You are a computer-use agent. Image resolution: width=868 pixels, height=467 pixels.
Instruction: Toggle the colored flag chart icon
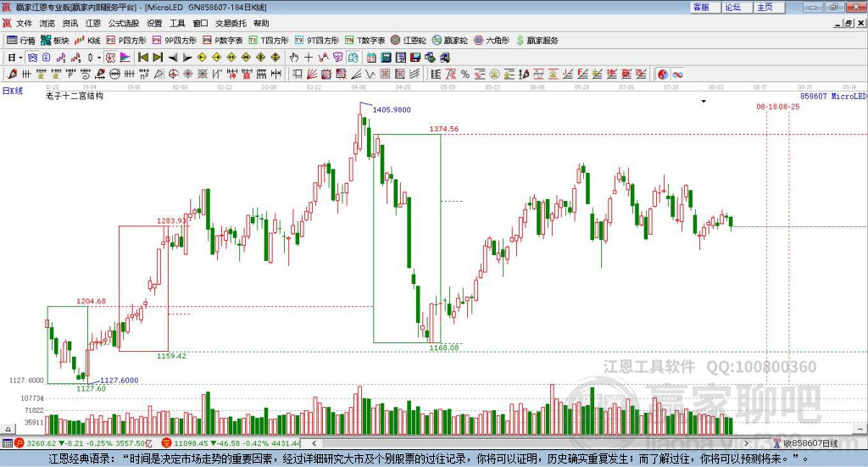(125, 58)
